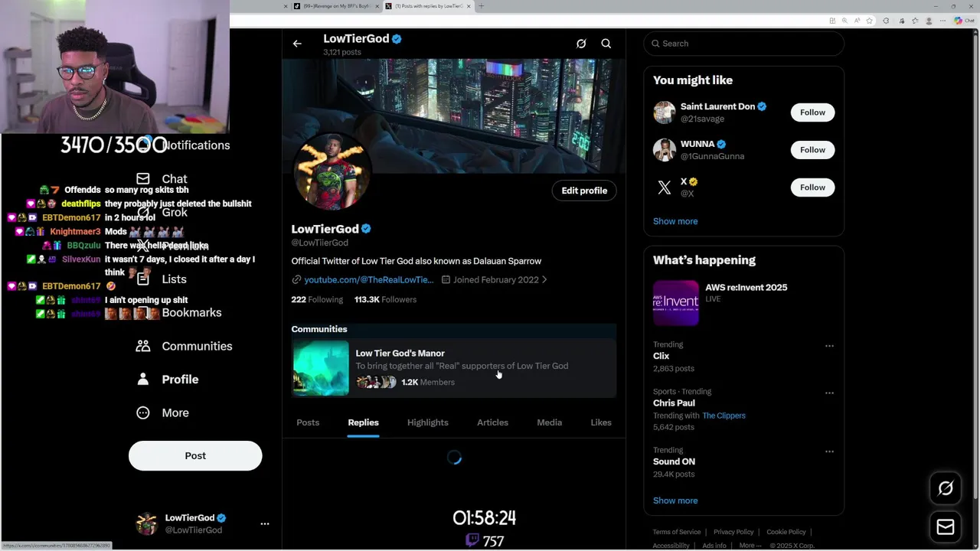980x551 pixels.
Task: Open Grok in the left sidebar
Action: click(x=162, y=212)
